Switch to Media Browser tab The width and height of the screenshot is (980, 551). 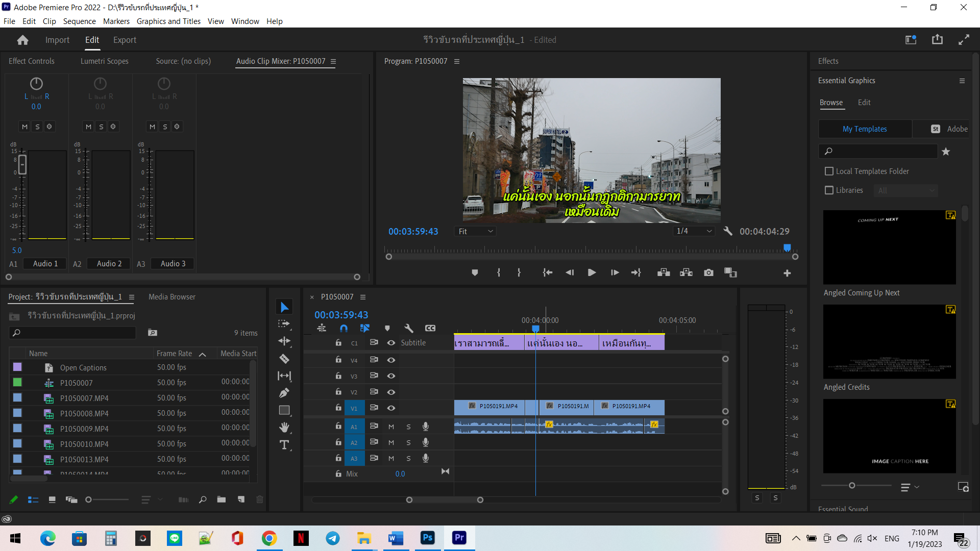[172, 296]
